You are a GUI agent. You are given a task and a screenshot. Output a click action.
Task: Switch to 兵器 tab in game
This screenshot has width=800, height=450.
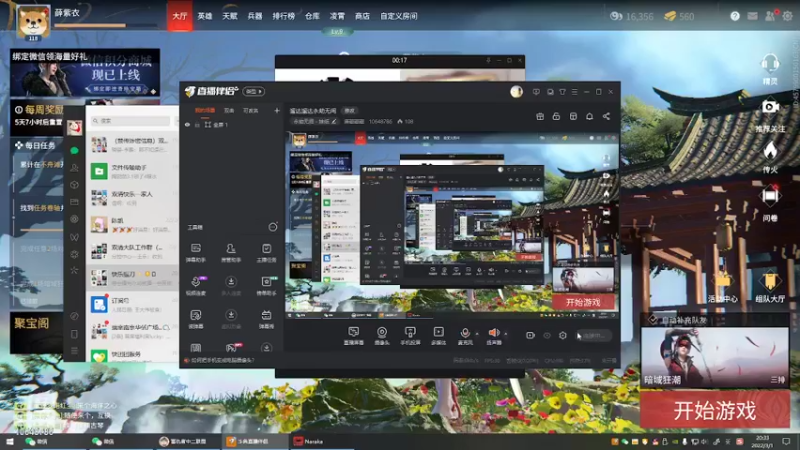click(x=255, y=16)
